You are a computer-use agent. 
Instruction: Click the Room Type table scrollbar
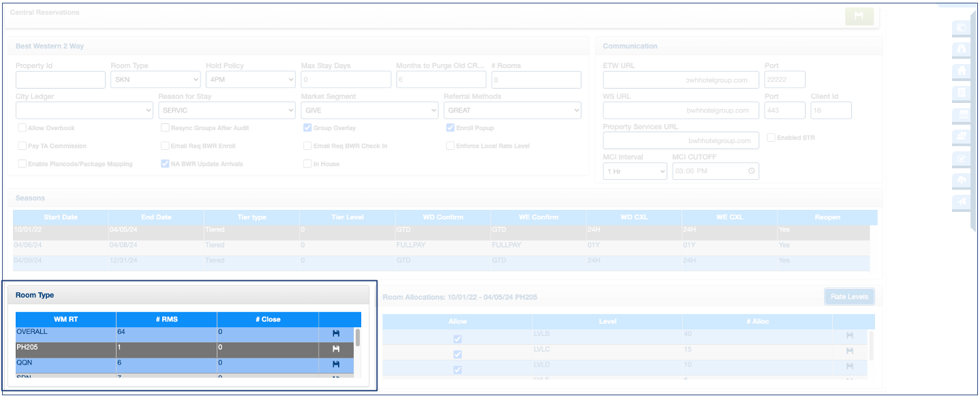point(358,338)
